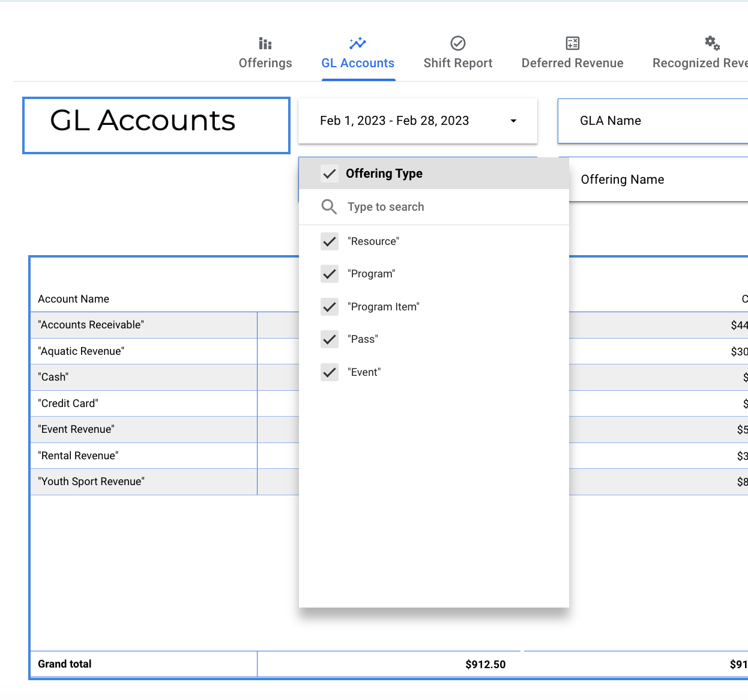
Task: Open the GLA Name filter dropdown
Action: pos(653,121)
